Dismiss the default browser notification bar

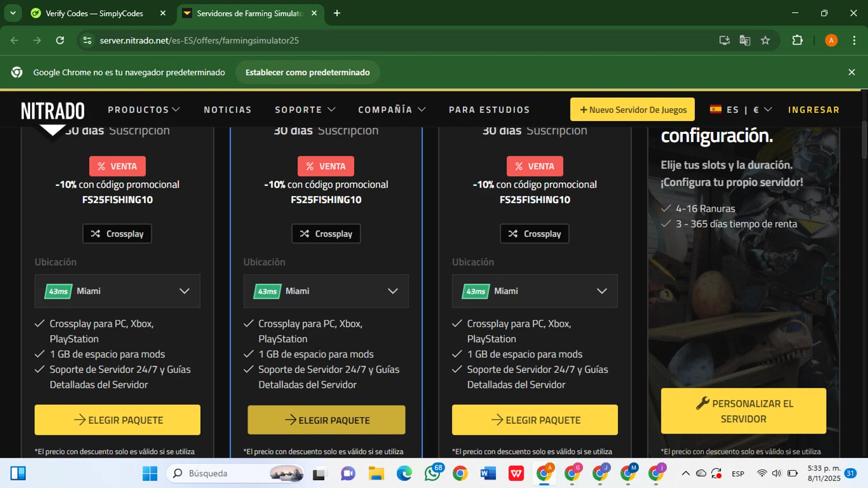851,72
